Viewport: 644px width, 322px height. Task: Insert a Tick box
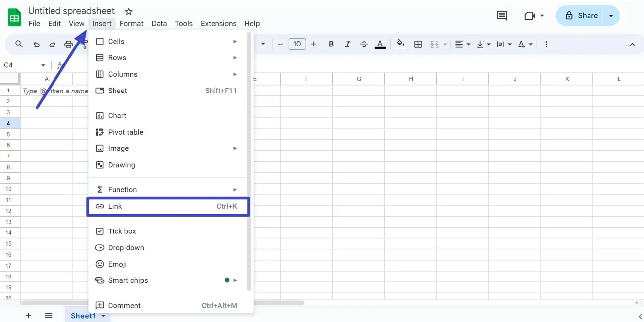click(167, 231)
